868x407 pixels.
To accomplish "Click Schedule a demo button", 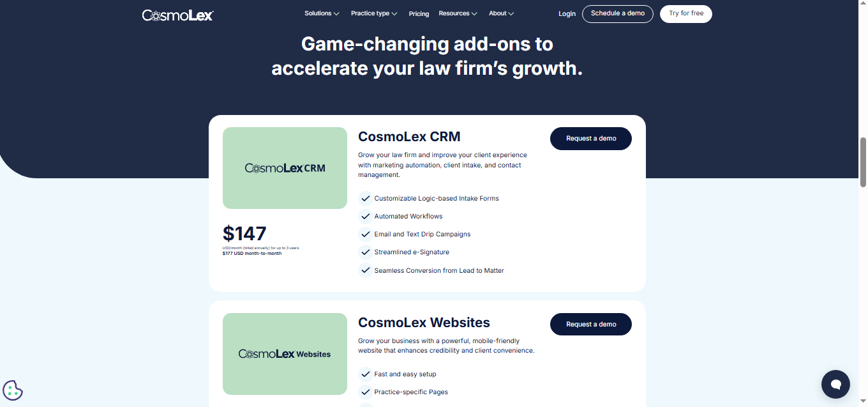I will (617, 13).
